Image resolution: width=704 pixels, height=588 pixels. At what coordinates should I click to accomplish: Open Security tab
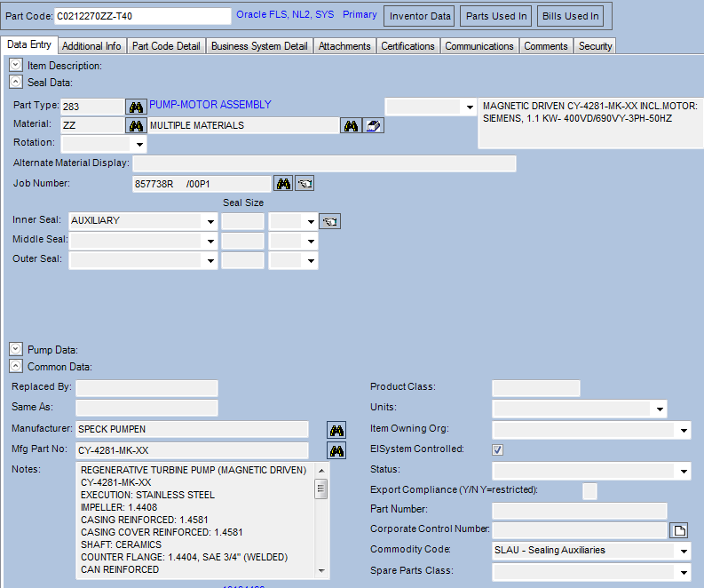point(595,46)
